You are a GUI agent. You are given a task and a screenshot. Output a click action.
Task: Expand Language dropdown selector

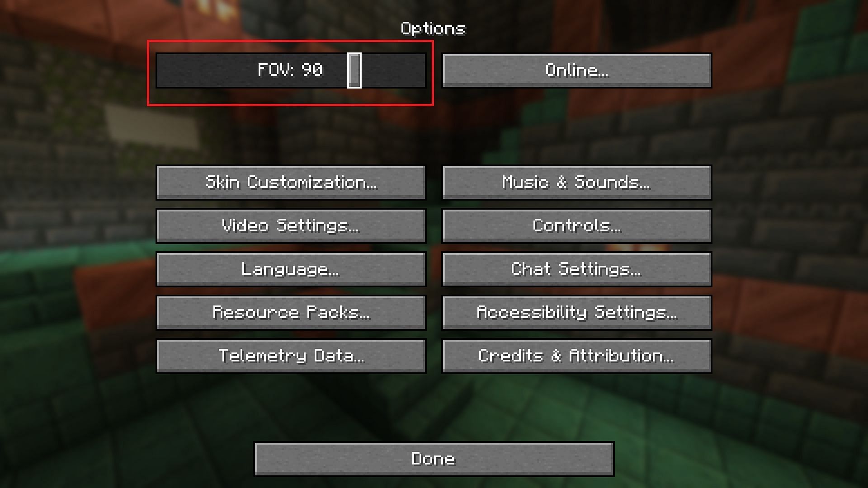pos(290,268)
